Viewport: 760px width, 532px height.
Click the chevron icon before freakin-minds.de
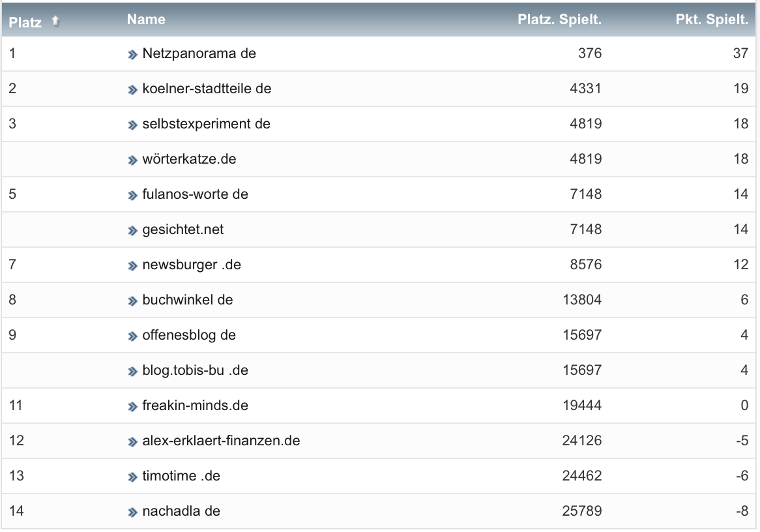click(x=133, y=406)
